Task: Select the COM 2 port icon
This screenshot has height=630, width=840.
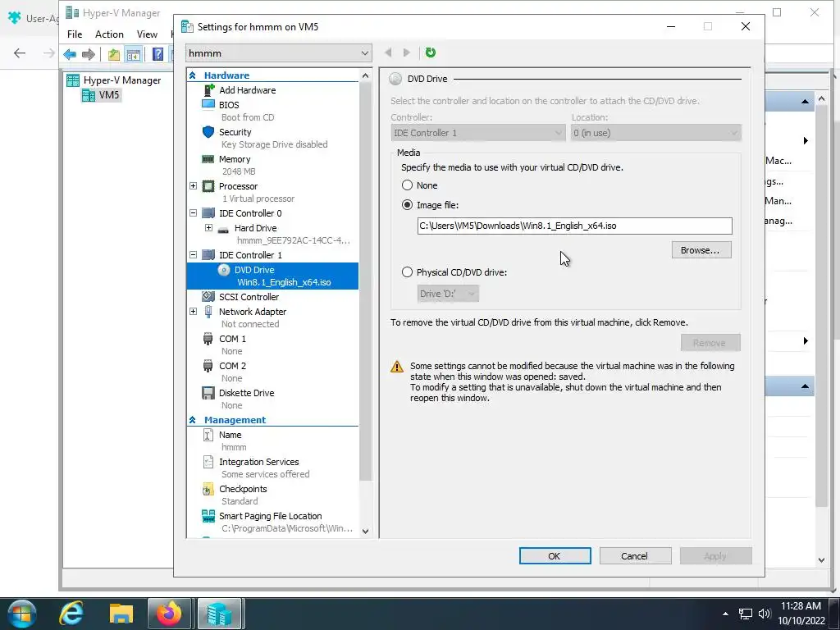Action: pos(208,366)
